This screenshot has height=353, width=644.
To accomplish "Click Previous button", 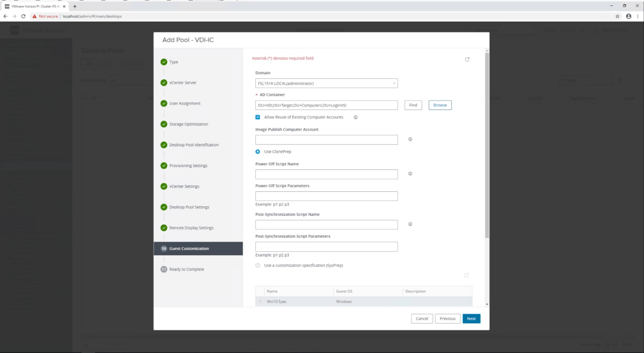I will click(x=448, y=318).
